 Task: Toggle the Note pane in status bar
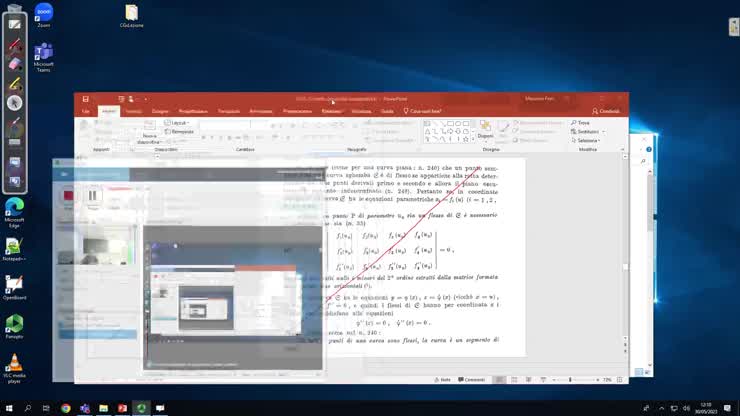(442, 380)
